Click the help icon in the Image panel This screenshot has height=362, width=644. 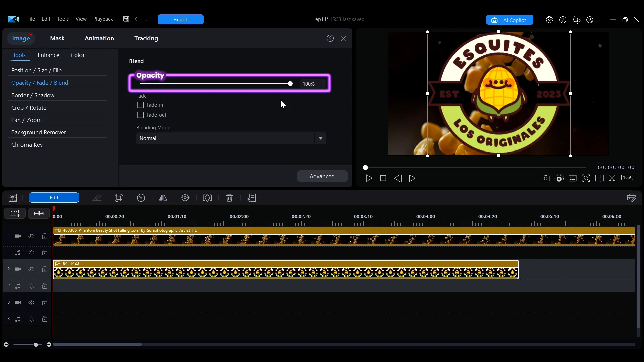point(330,38)
